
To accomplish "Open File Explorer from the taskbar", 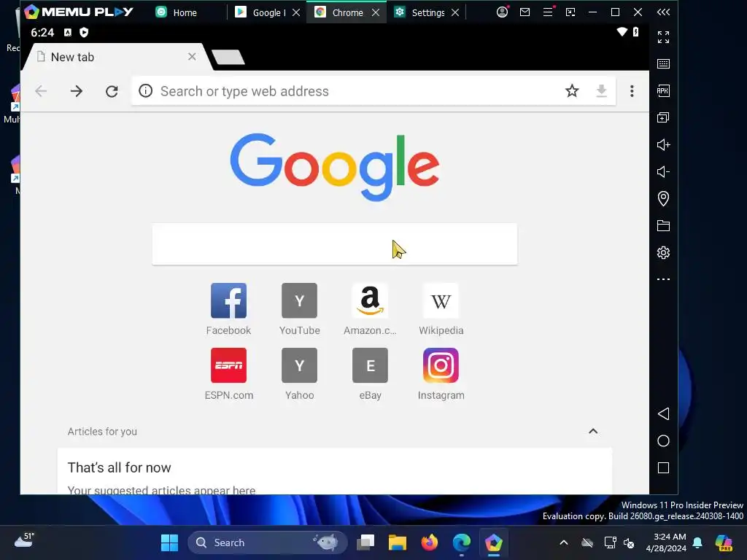I will tap(398, 542).
